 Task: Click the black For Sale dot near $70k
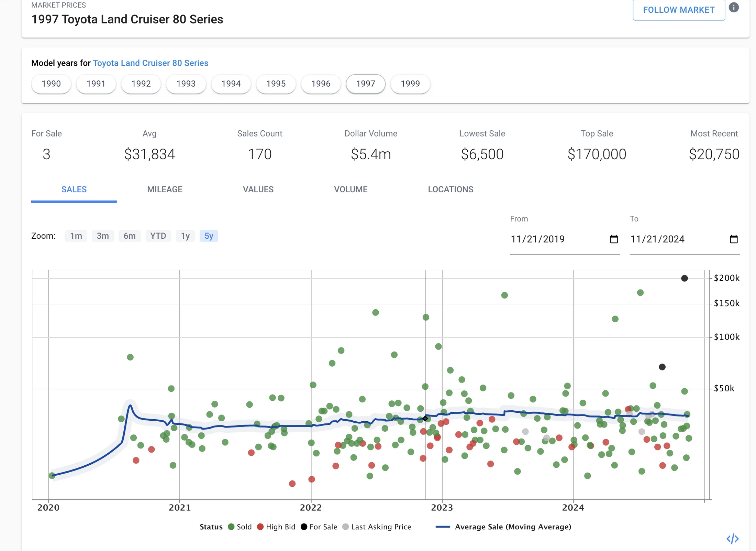pyautogui.click(x=662, y=367)
